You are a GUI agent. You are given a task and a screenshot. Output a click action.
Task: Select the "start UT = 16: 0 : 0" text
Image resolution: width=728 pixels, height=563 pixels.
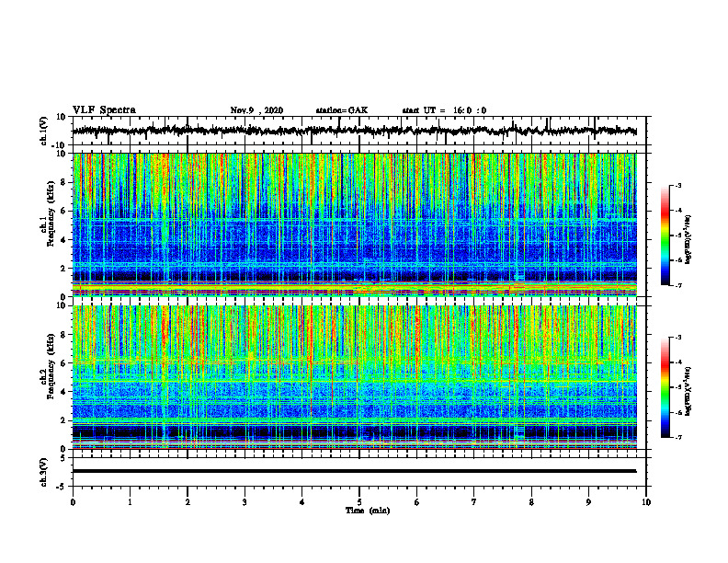point(444,110)
